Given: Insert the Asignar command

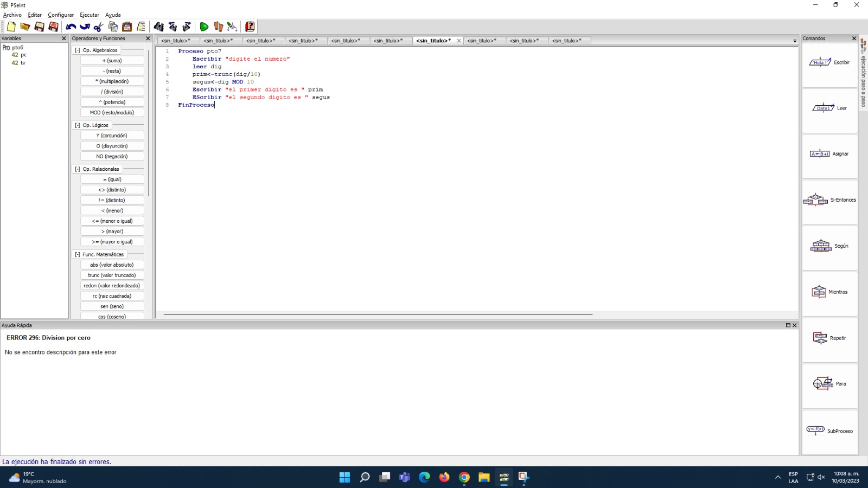Looking at the screenshot, I should click(x=829, y=157).
